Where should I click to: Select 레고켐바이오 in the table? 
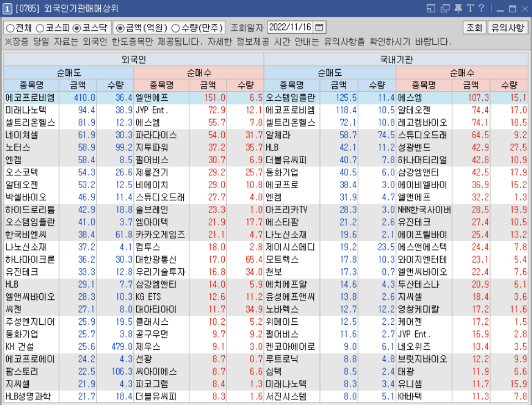pyautogui.click(x=423, y=122)
